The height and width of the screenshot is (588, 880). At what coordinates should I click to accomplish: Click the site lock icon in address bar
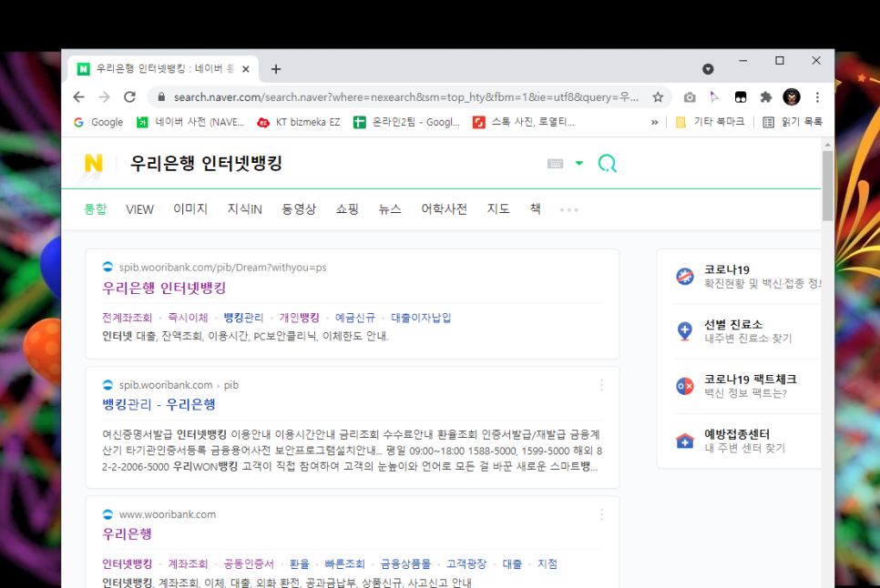click(x=161, y=97)
